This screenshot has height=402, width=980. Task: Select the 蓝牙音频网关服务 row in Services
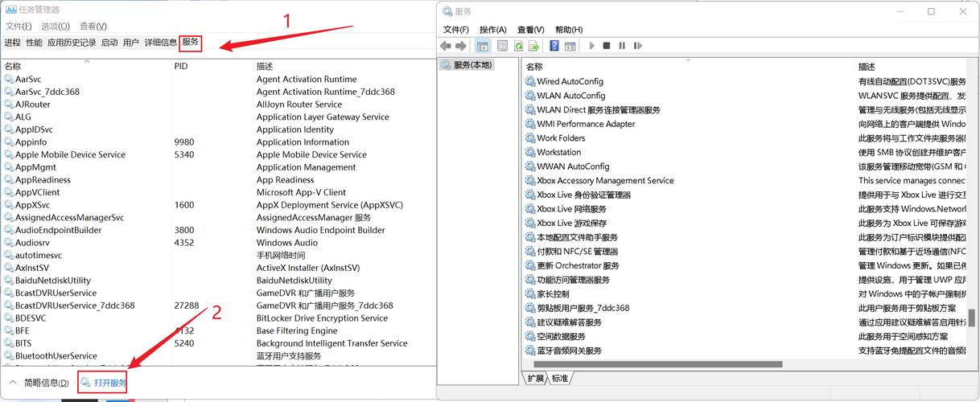tap(744, 351)
